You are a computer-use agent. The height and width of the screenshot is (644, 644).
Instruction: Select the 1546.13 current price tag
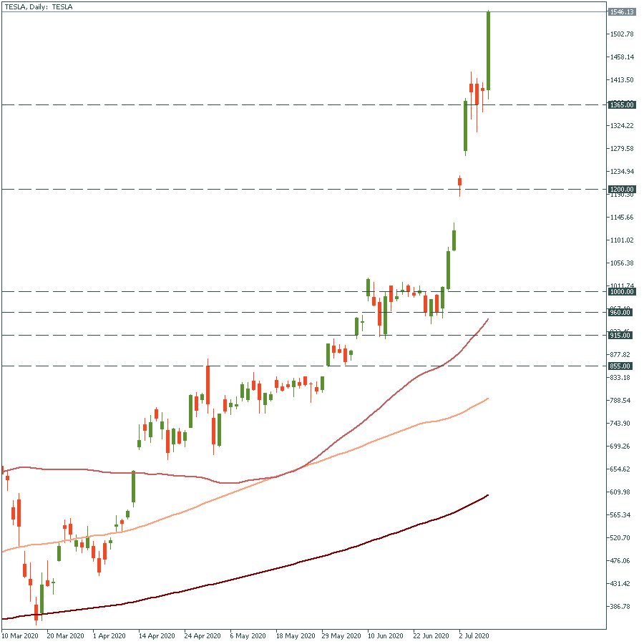point(621,12)
